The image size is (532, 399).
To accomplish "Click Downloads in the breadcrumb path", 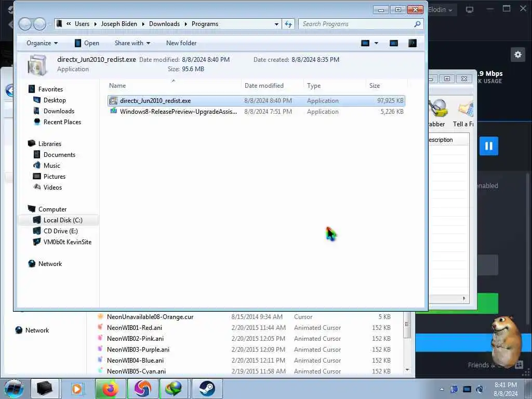I will [164, 24].
